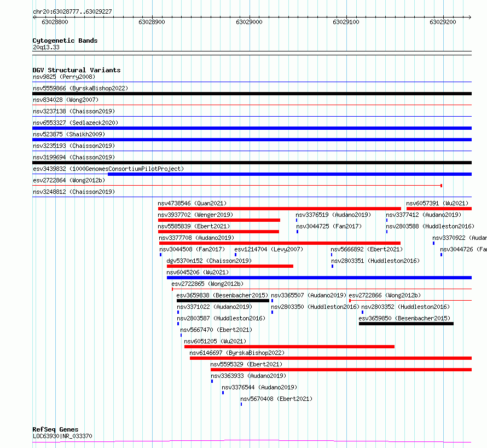Open nsv3044508 (Fan2017) variant
487x448 pixels.
[x=192, y=249]
